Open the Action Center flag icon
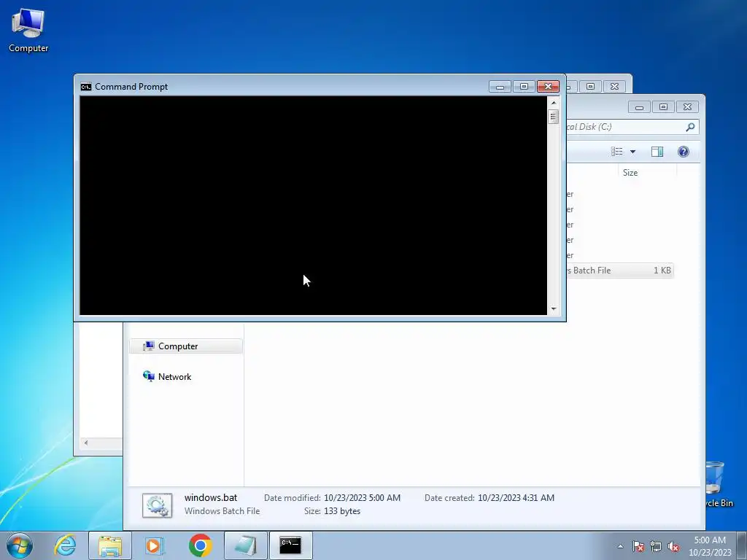The image size is (747, 560). [638, 546]
